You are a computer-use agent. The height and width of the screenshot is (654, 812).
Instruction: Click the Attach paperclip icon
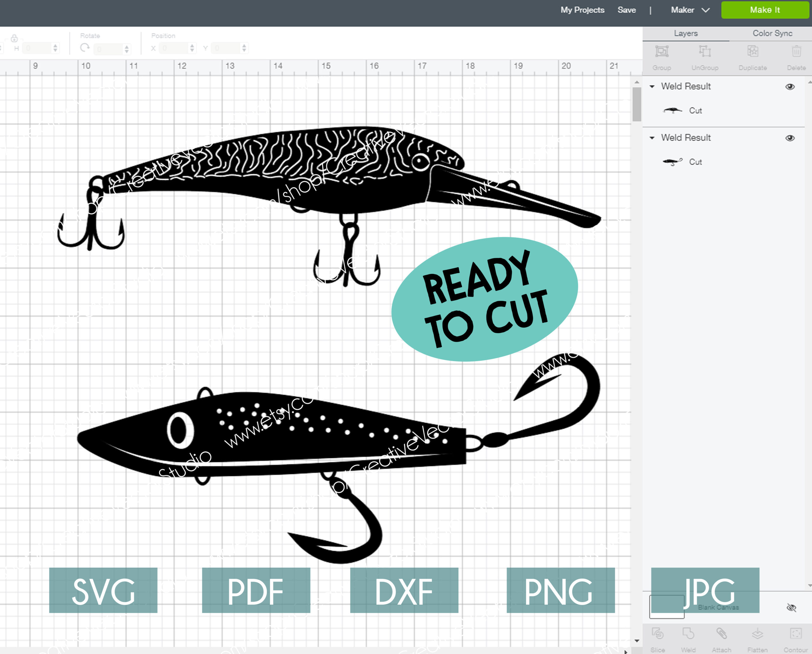tap(722, 634)
